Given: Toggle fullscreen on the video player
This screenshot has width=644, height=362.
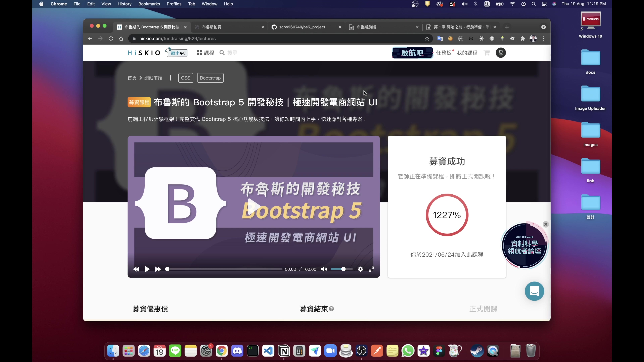Looking at the screenshot, I should click(371, 269).
